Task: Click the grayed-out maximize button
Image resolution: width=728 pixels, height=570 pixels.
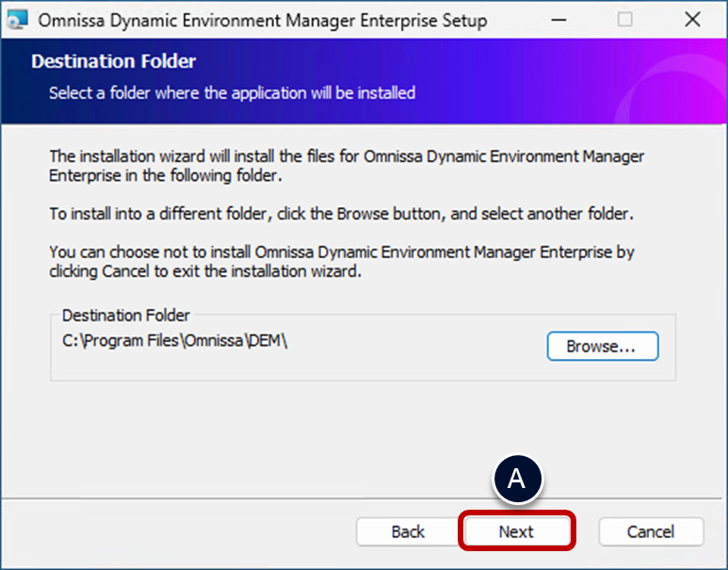Action: pyautogui.click(x=624, y=20)
